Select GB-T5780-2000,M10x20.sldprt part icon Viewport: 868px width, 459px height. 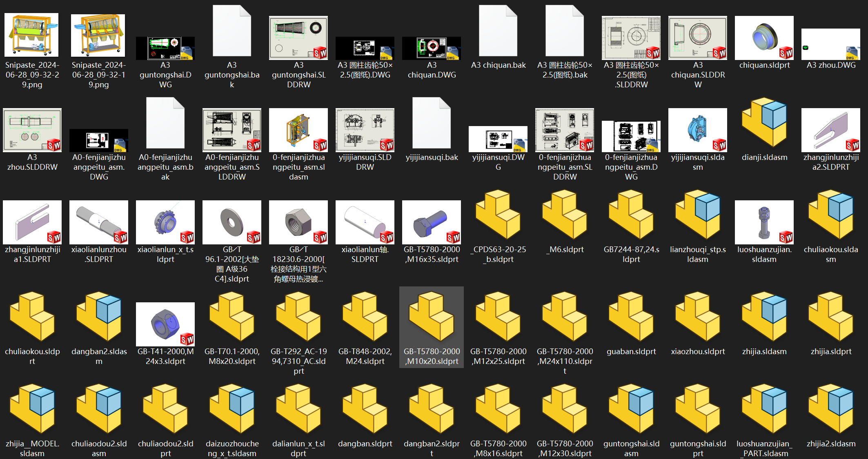click(x=432, y=316)
